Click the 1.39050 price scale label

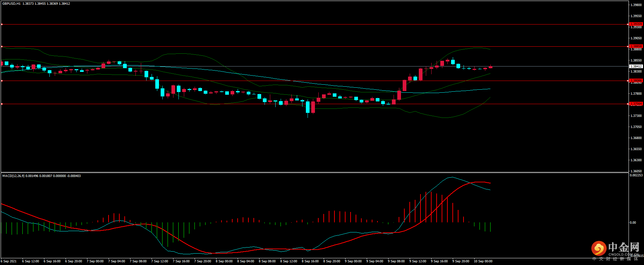coord(636,38)
